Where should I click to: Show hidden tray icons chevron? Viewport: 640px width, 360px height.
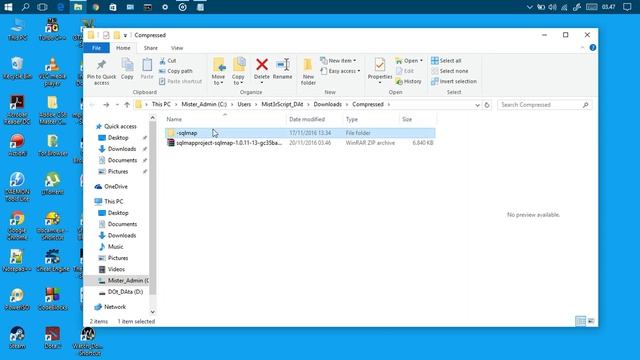(x=529, y=7)
